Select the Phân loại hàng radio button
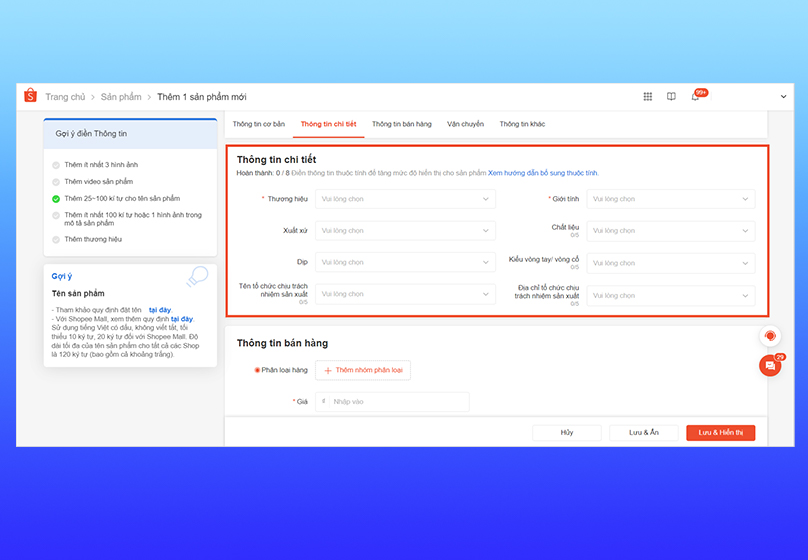Screen dimensions: 808x560 coord(257,370)
